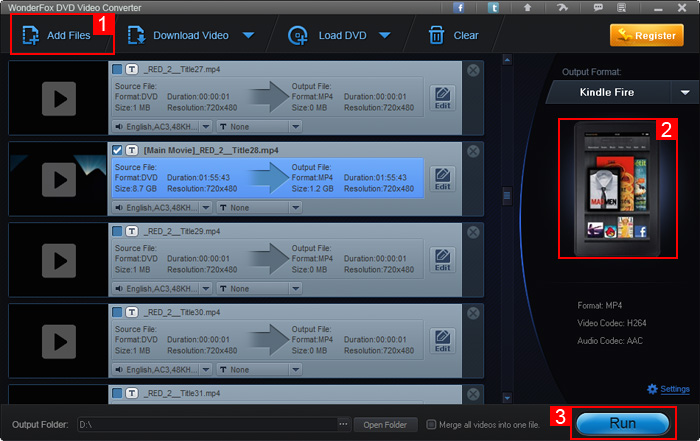Remove Main Movie Title28 with its X button
The height and width of the screenshot is (441, 700).
pos(473,151)
